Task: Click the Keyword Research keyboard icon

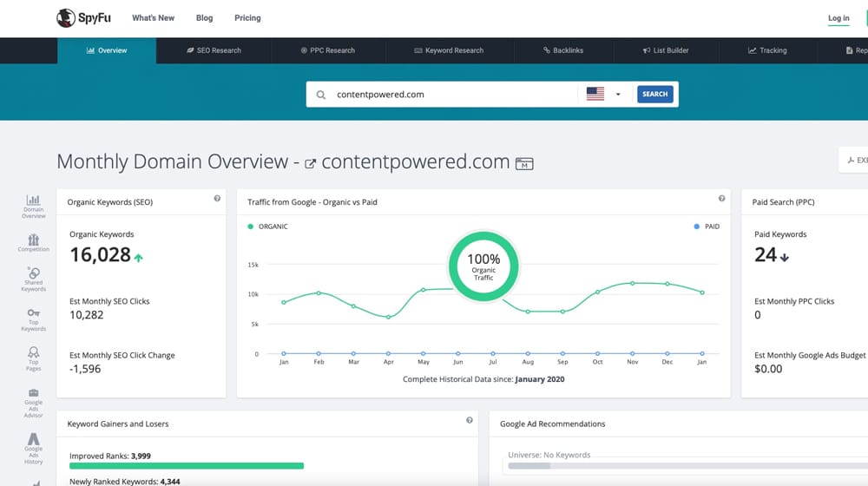Action: click(418, 50)
